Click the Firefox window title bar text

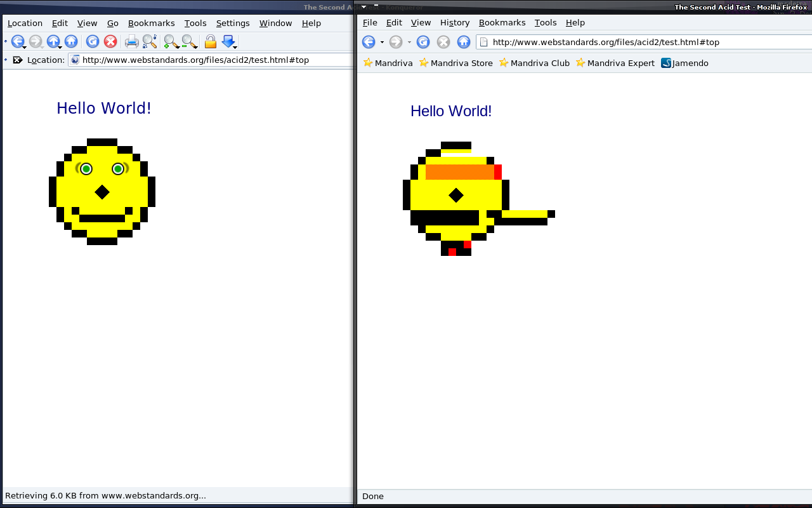[740, 7]
